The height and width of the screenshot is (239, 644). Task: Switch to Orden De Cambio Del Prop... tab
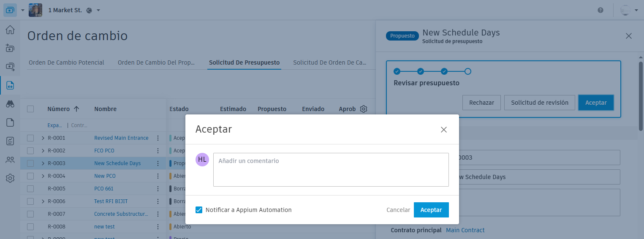click(x=156, y=62)
